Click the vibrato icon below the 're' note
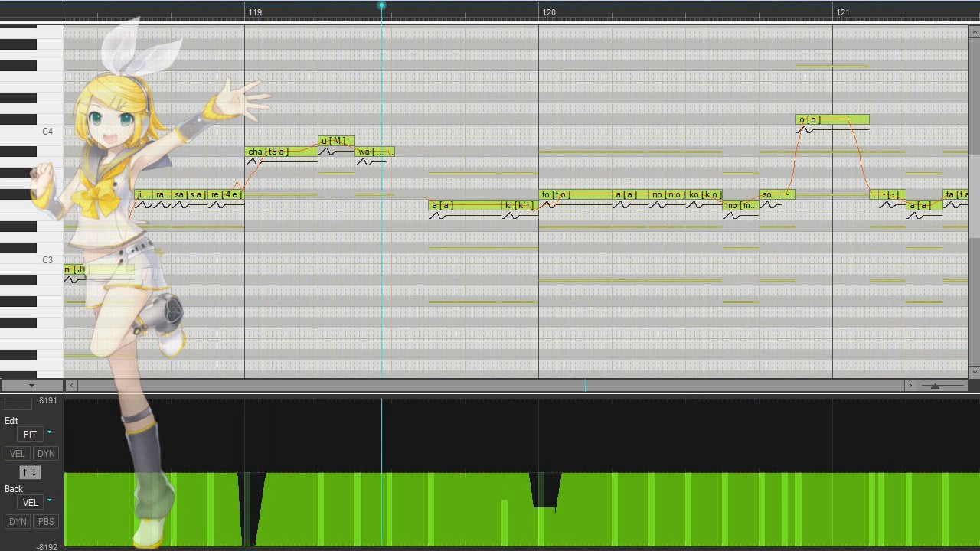This screenshot has width=980, height=551. tap(217, 205)
